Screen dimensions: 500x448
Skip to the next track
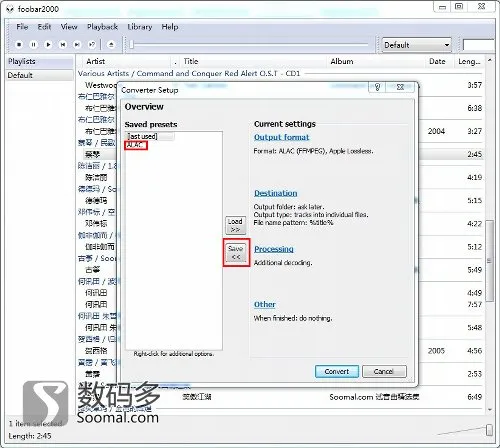click(77, 44)
